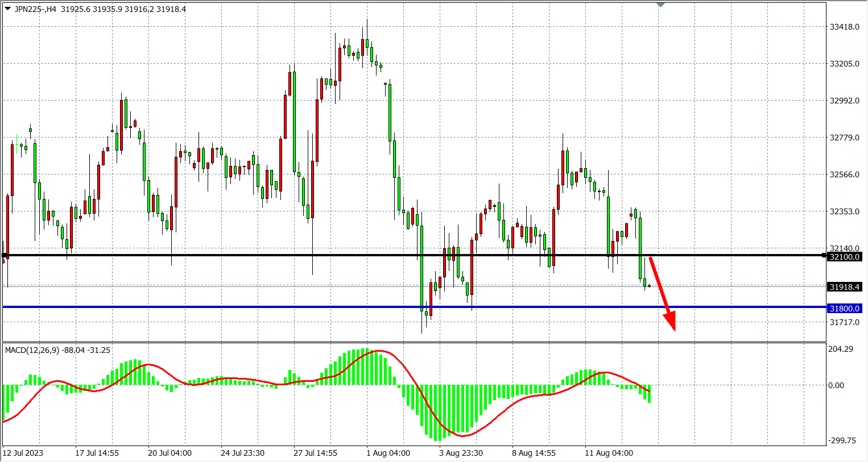Click the 11 Aug 04:00 time label
This screenshot has height=462, width=868.
609,453
